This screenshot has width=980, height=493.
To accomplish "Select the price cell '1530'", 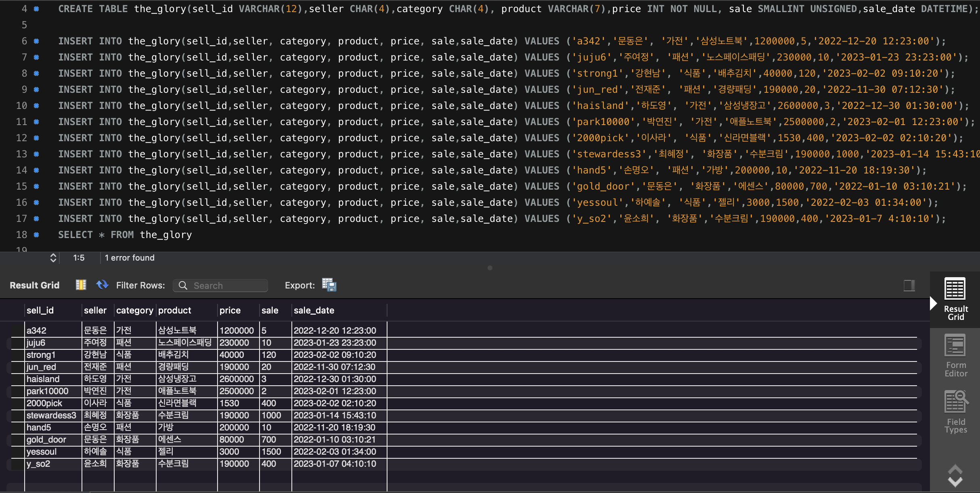I will click(x=238, y=403).
